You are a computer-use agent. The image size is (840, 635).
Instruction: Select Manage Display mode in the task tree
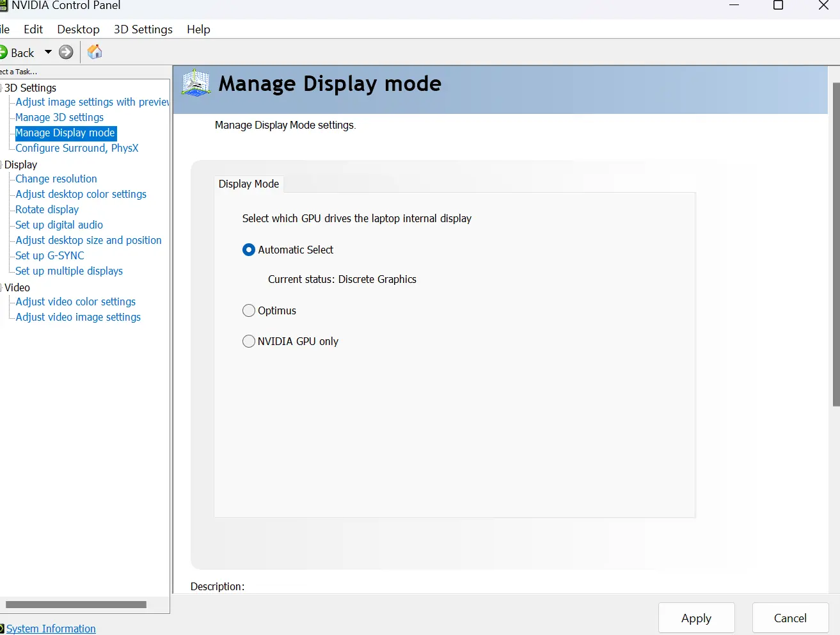click(65, 133)
